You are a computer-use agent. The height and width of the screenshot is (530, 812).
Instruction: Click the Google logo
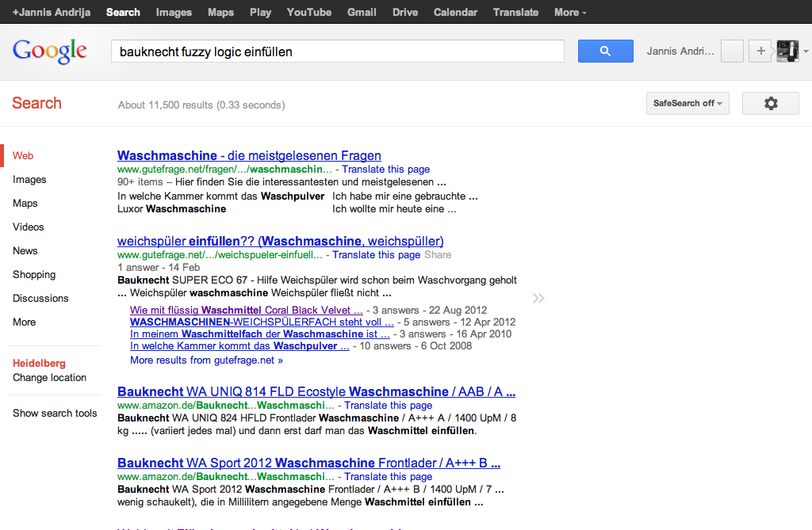pos(50,51)
